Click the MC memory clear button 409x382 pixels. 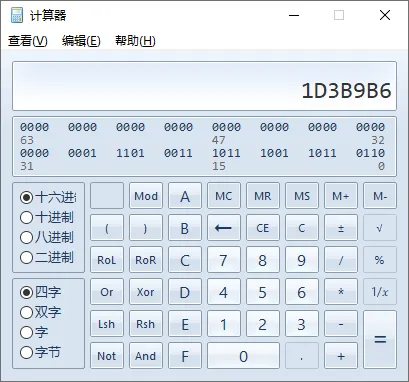[x=224, y=196]
